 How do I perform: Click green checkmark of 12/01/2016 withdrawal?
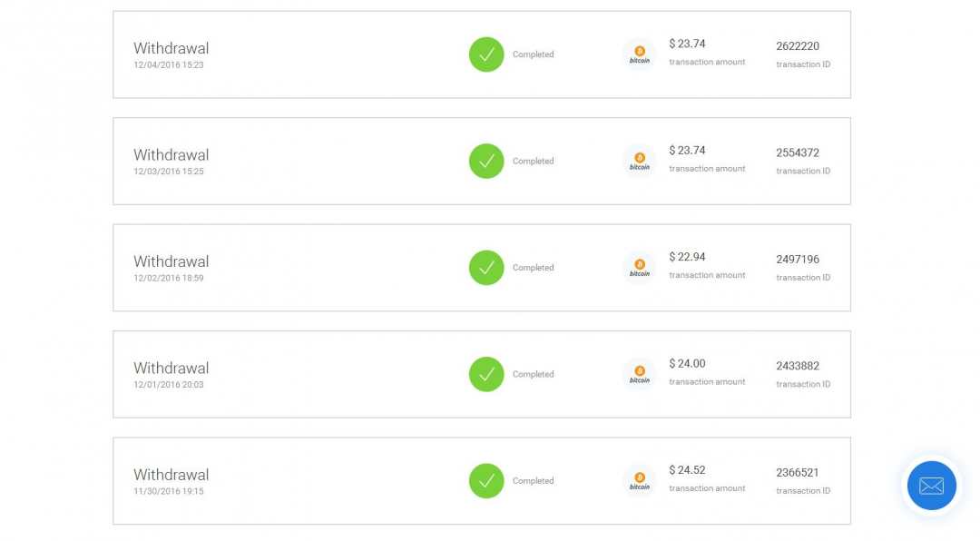[x=486, y=374]
